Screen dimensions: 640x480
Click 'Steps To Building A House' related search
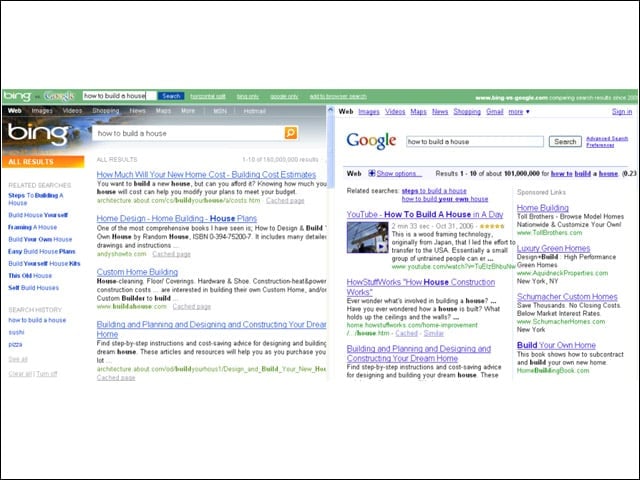tap(36, 199)
